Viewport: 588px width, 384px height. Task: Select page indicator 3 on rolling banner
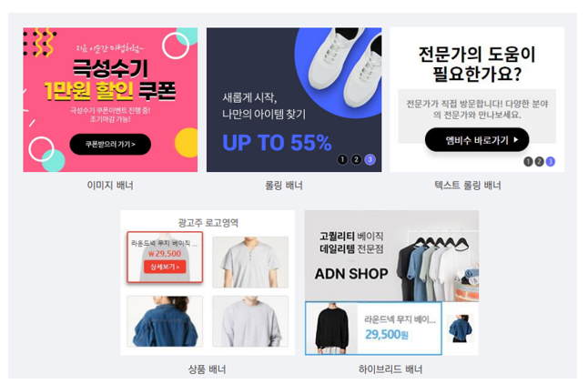click(x=370, y=160)
